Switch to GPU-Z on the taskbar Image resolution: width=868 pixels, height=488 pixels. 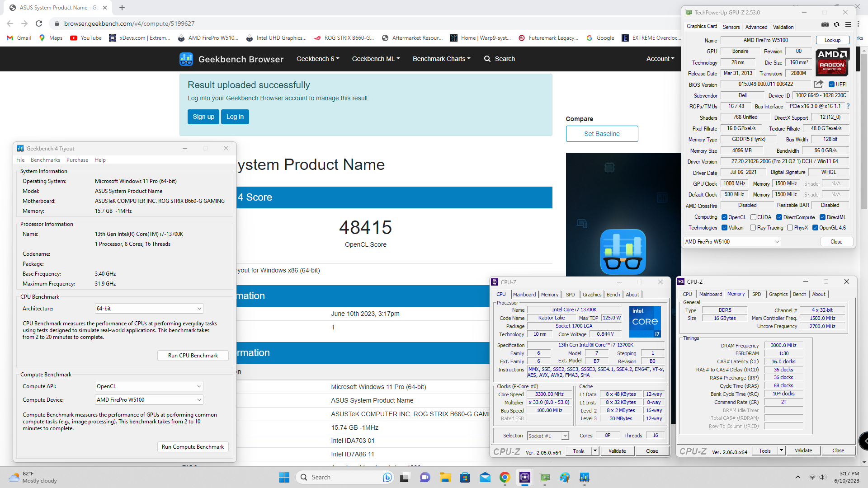[x=545, y=477]
